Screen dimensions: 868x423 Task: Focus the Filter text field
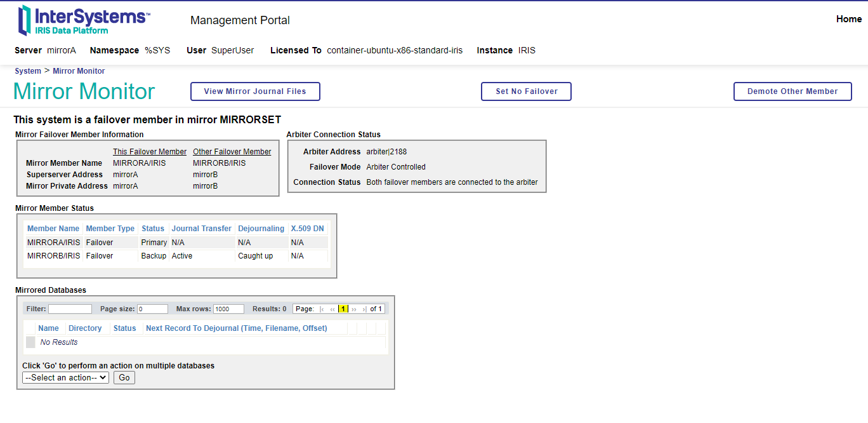tap(70, 309)
